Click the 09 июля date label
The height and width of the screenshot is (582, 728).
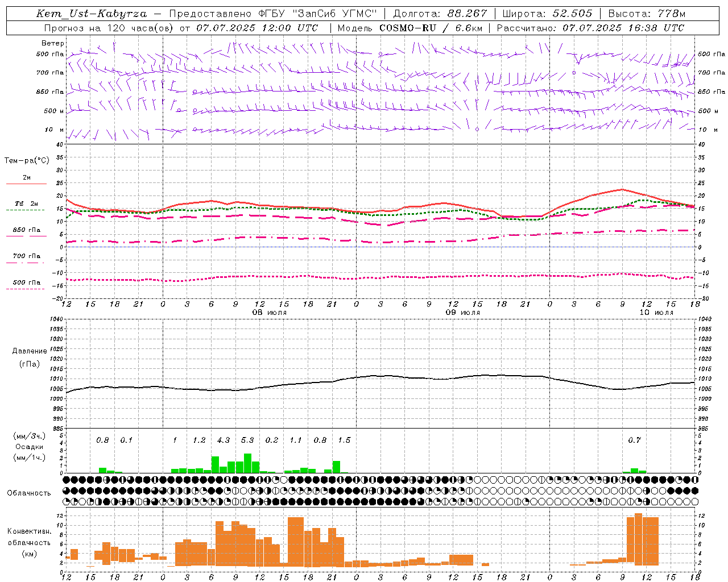[463, 313]
